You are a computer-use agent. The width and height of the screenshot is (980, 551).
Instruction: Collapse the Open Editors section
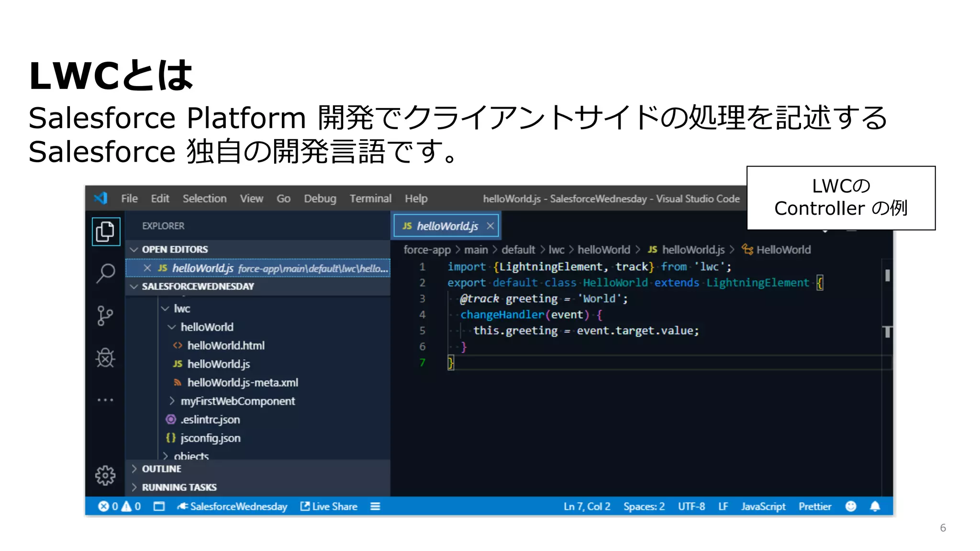point(134,249)
